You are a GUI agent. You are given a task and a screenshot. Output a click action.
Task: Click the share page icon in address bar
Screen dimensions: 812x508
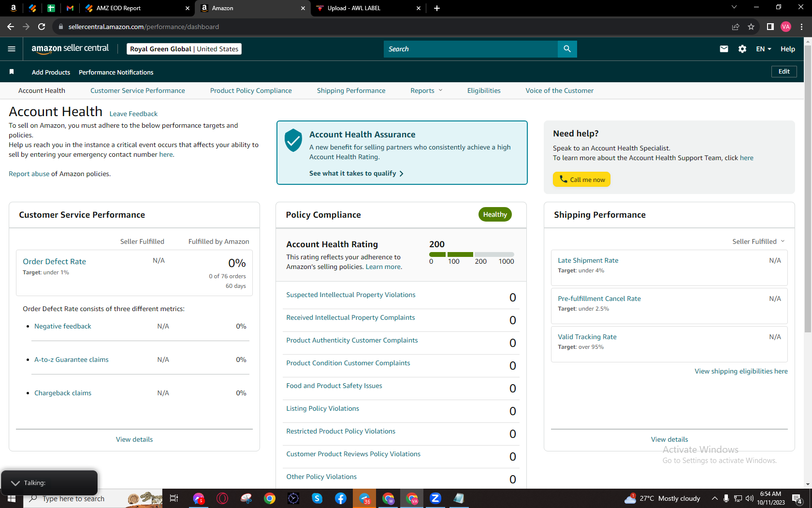click(x=736, y=27)
